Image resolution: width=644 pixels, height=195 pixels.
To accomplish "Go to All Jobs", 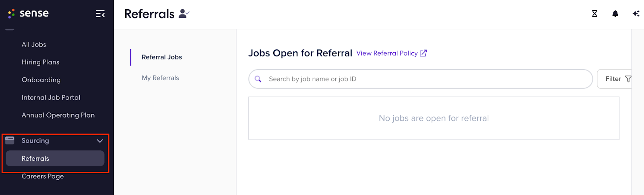I will click(x=34, y=45).
